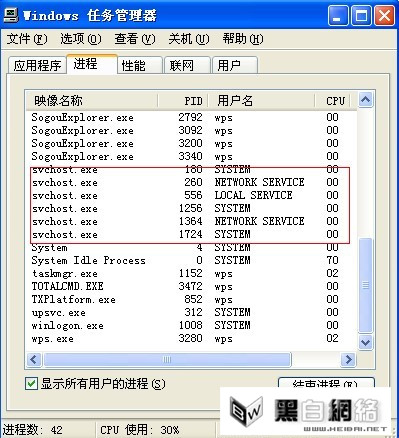Sort by PID column header
The width and height of the screenshot is (399, 438).
click(183, 100)
